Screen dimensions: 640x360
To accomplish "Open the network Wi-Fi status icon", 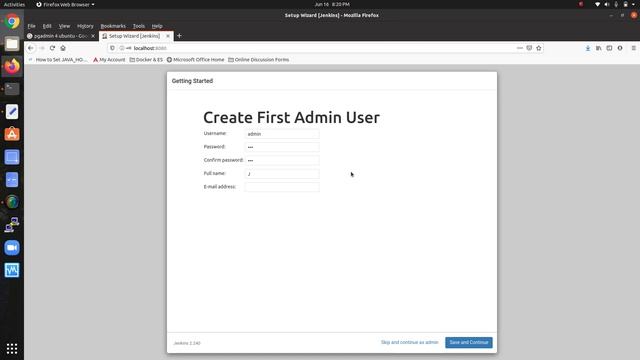I will coord(598,4).
